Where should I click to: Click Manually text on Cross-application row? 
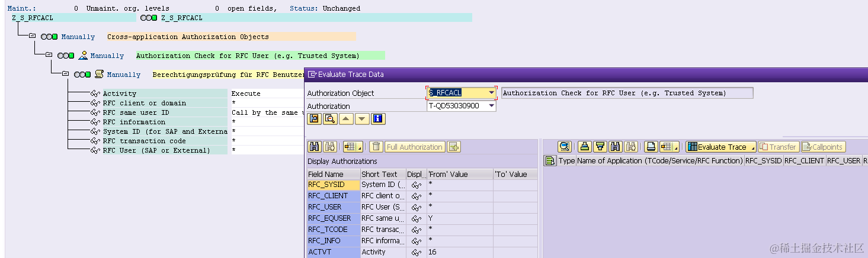[78, 37]
